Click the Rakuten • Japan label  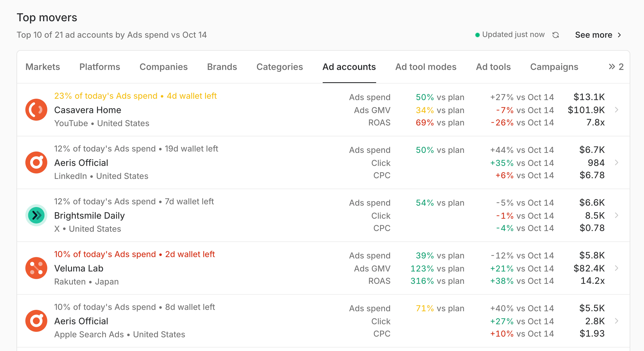(x=87, y=282)
